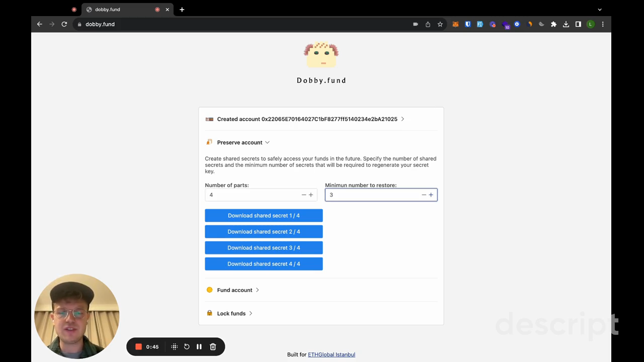This screenshot has height=362, width=644.
Task: Restart the recording with circular arrow
Action: [x=187, y=346]
